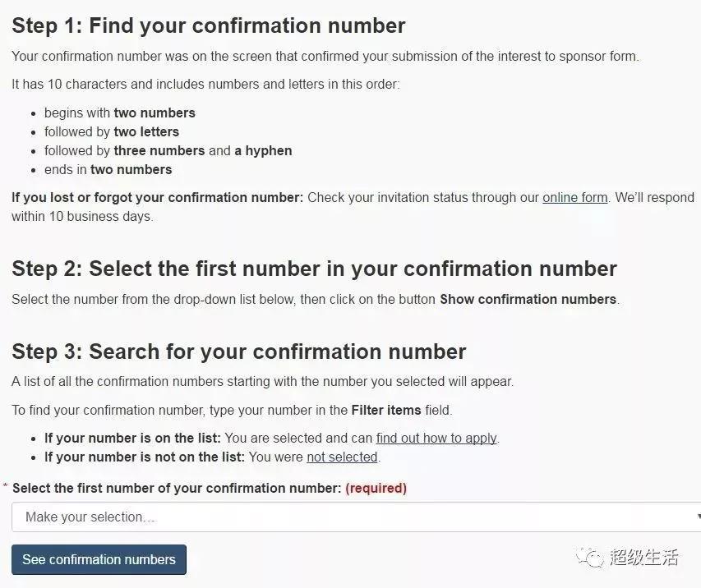
Task: Select the "Step 3: Search for your confirmation number" heading
Action: click(x=238, y=351)
